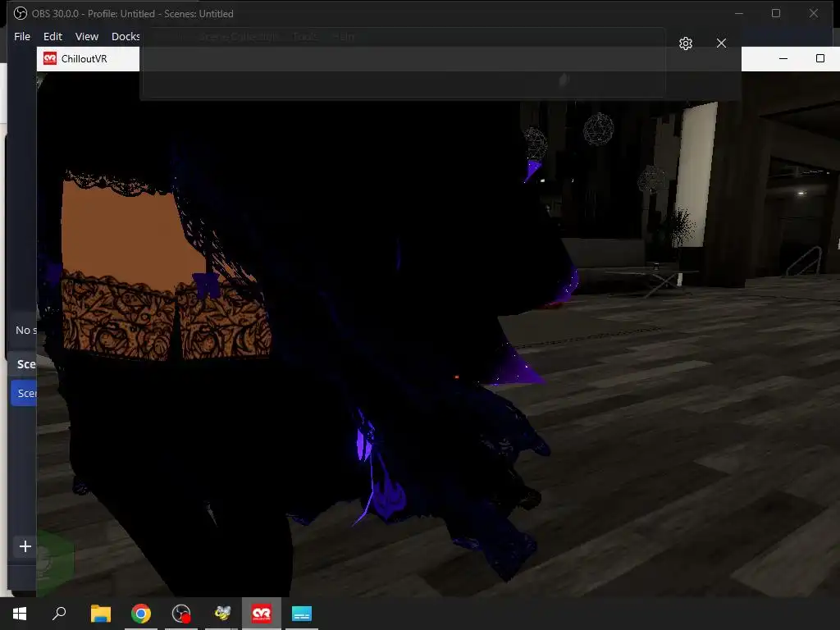Open the teal window app in the taskbar
Viewport: 840px width, 630px height.
pos(302,614)
